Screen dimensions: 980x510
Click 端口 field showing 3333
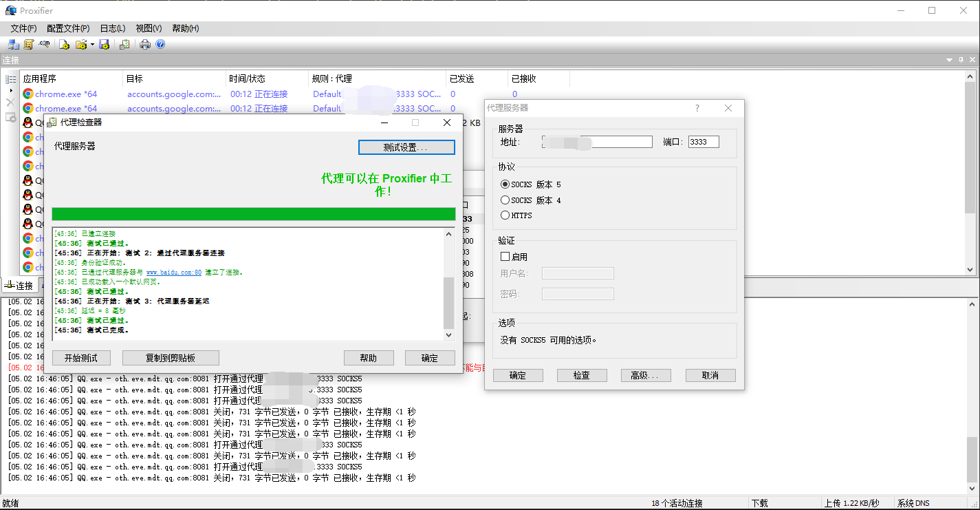(x=704, y=142)
